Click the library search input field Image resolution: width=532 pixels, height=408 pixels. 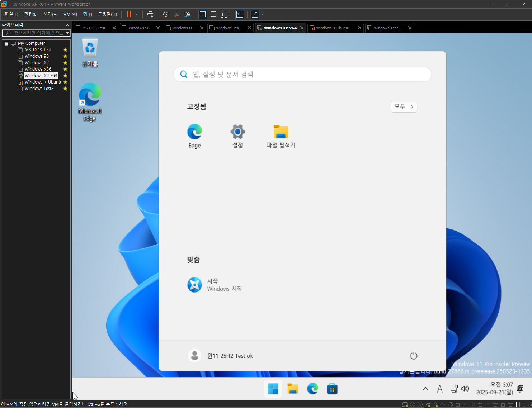33,33
